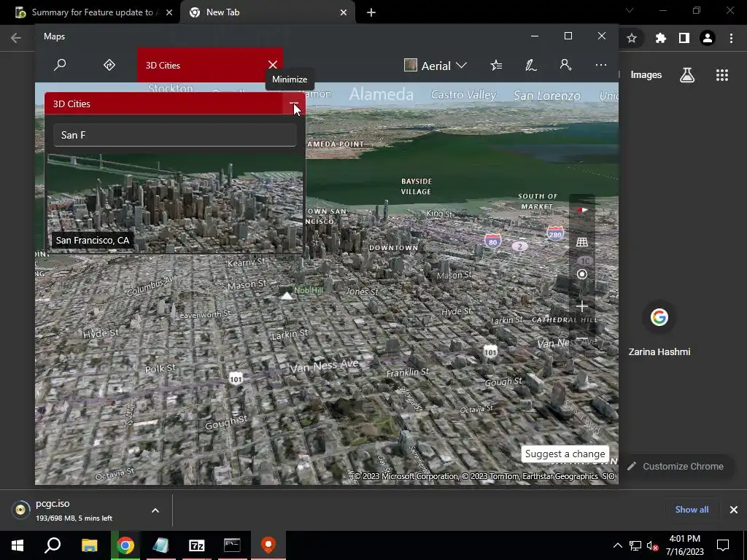Zoom out on the map

point(582,338)
